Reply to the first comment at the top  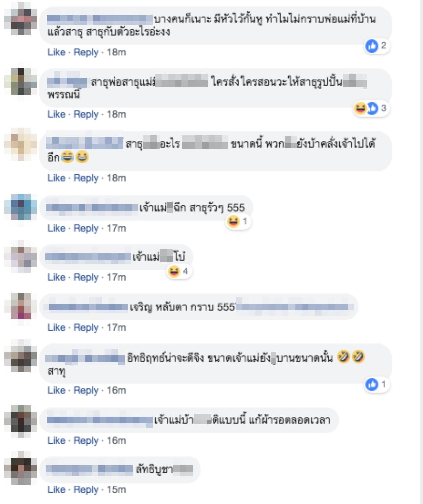[x=86, y=52]
